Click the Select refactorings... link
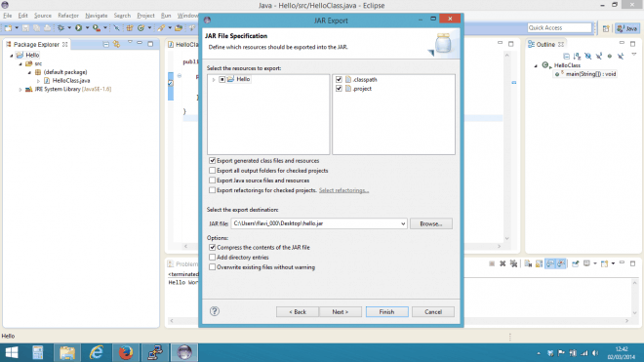 (343, 190)
